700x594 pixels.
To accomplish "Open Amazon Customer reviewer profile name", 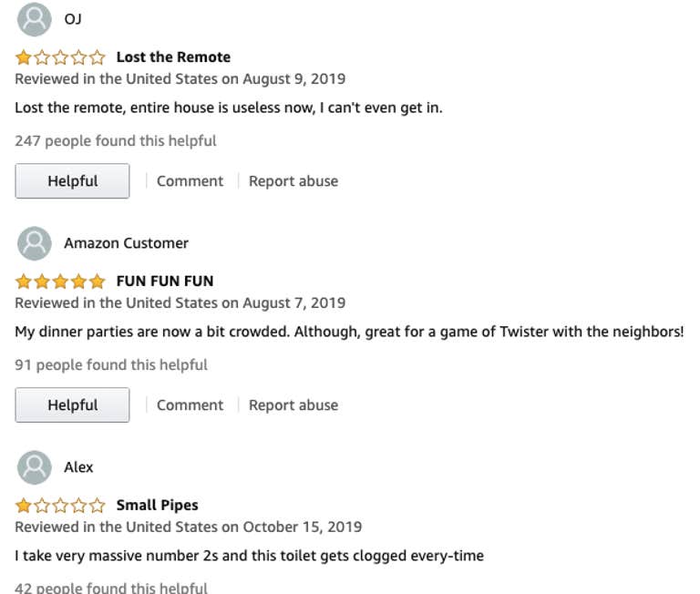I will pos(127,243).
